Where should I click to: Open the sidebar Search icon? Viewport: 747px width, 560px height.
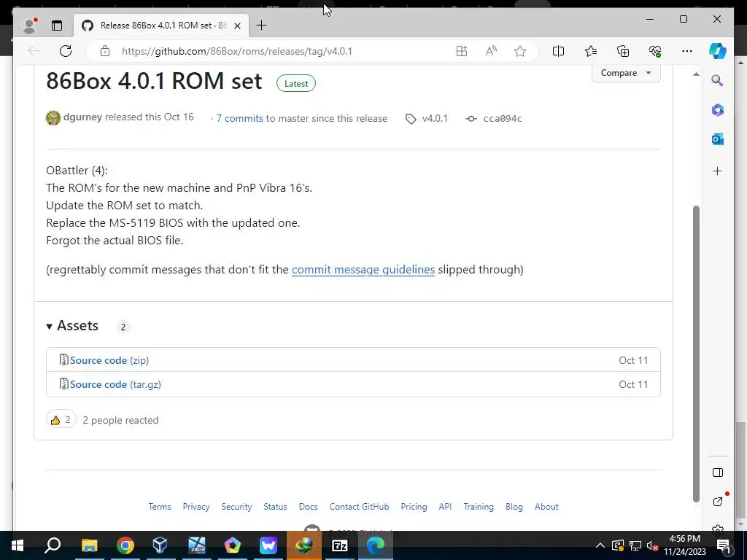718,80
